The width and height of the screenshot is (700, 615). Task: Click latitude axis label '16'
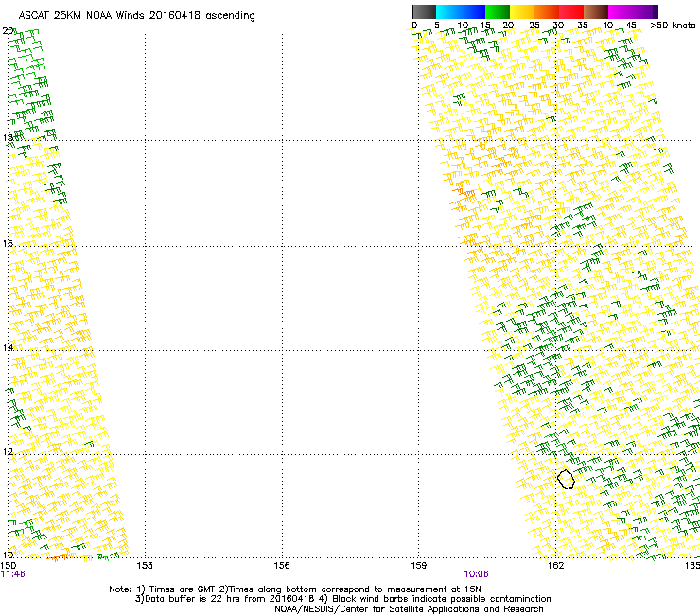pyautogui.click(x=8, y=243)
